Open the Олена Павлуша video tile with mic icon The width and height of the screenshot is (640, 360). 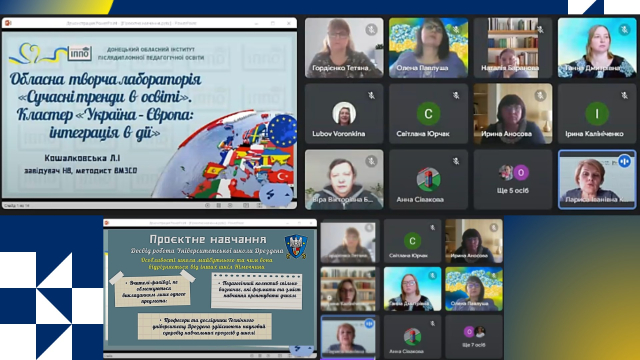click(428, 47)
